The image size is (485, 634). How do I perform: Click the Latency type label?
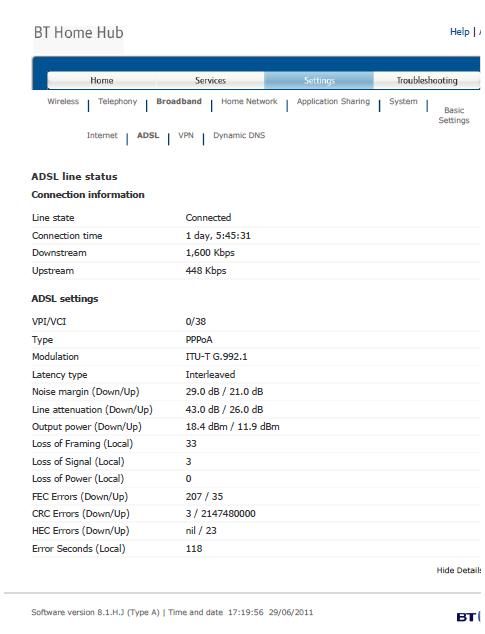(59, 375)
